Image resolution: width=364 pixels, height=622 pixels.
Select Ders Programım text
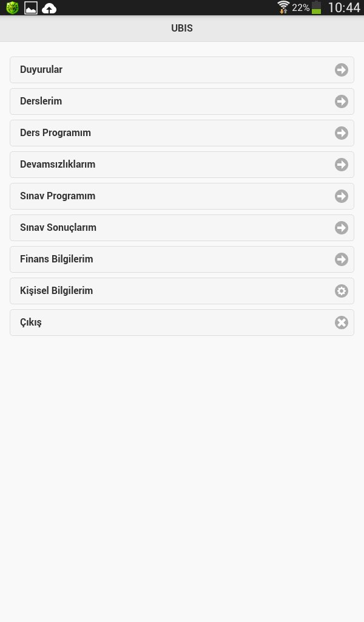[55, 133]
